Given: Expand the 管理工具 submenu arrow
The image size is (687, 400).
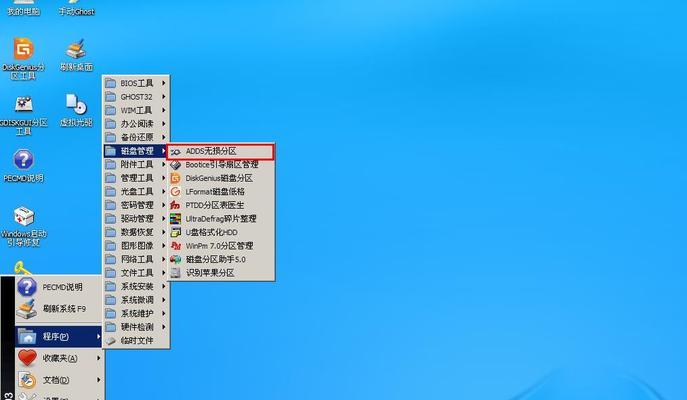Looking at the screenshot, I should pos(163,178).
